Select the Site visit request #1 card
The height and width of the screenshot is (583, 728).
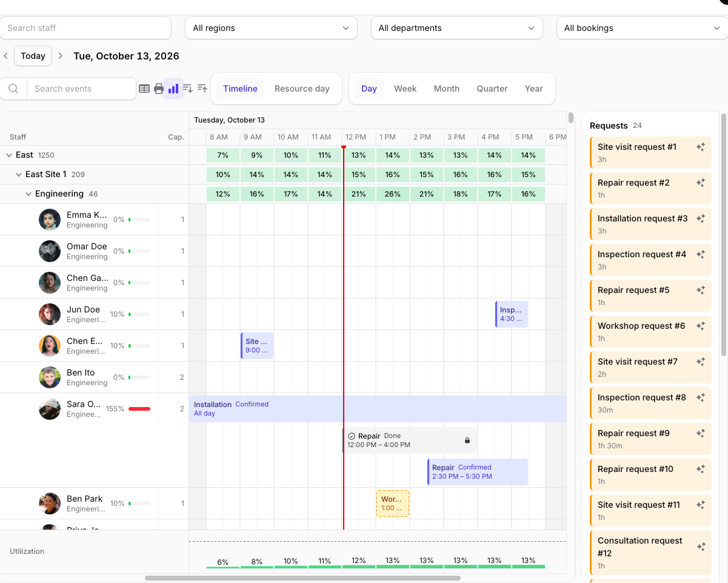(x=650, y=153)
